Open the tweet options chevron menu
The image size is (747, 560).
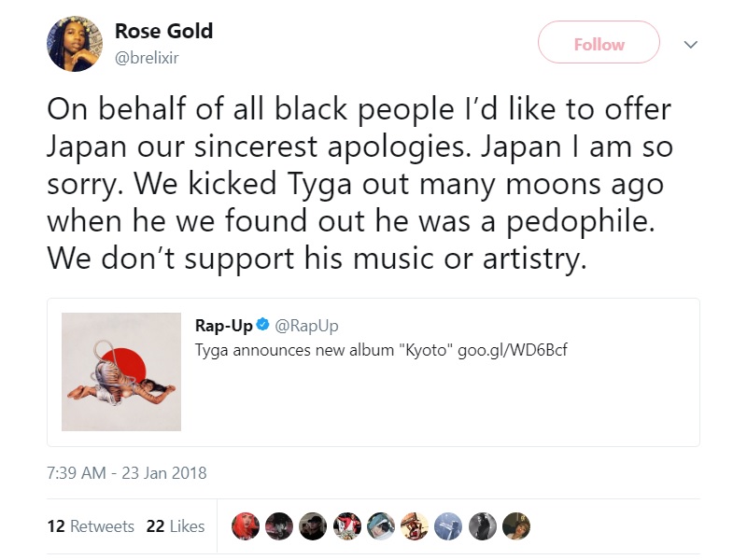point(690,44)
